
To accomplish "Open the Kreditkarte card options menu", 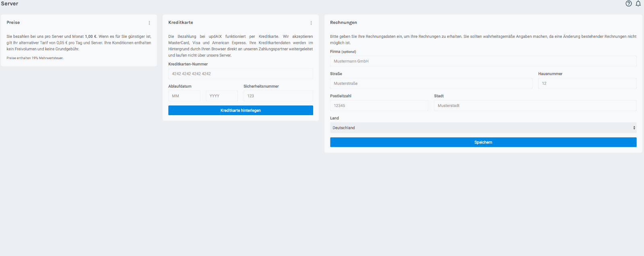I will click(311, 23).
